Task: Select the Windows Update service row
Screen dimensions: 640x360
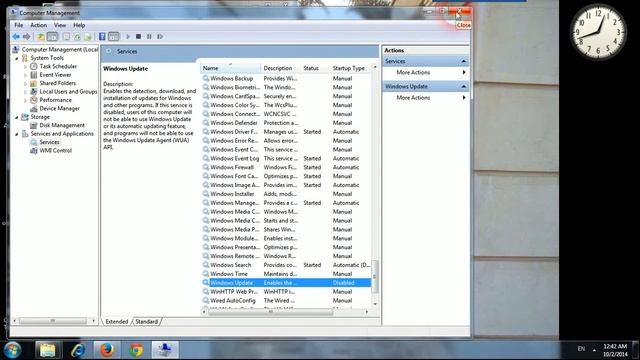Action: [286, 283]
